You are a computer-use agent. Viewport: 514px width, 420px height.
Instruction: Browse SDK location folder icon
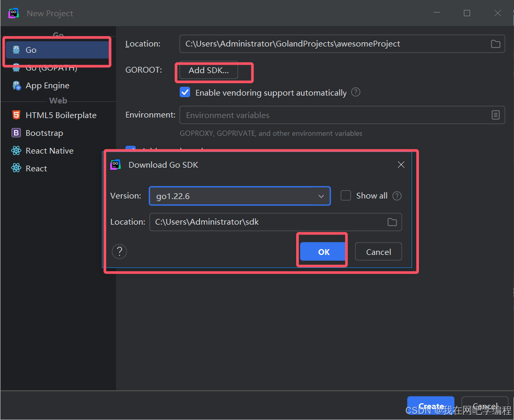coord(392,222)
